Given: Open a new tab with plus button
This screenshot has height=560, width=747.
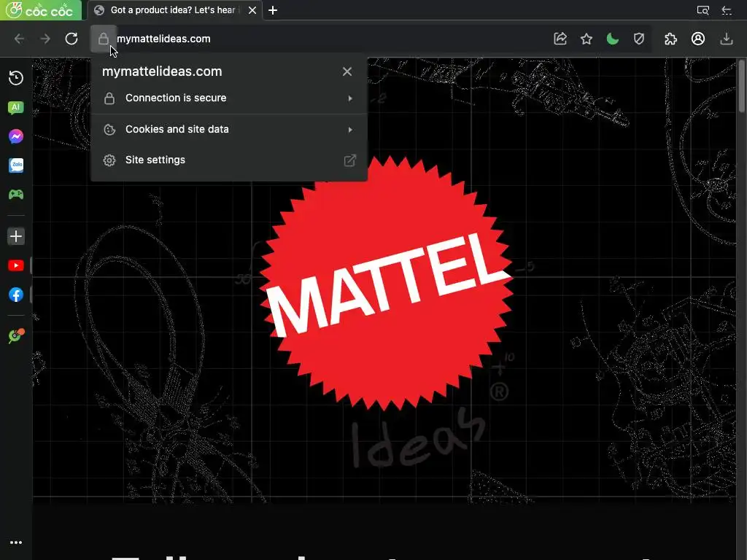Looking at the screenshot, I should click(x=273, y=10).
